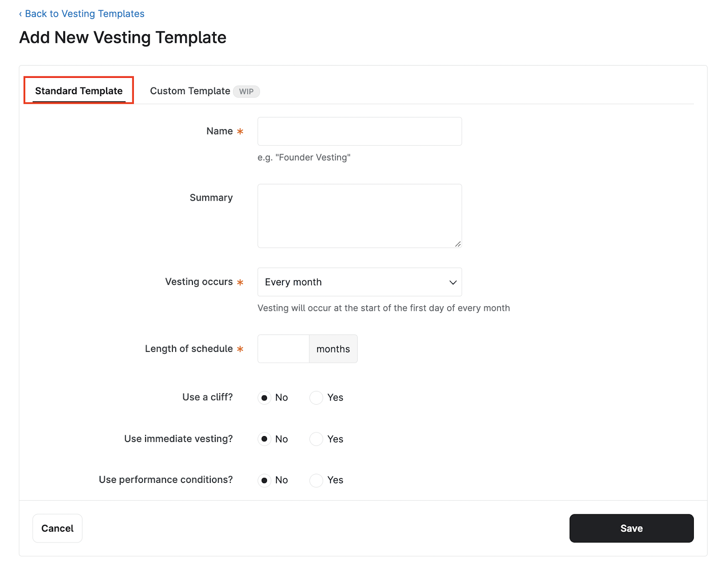Click the Cancel button
This screenshot has height=573, width=728.
click(x=57, y=528)
